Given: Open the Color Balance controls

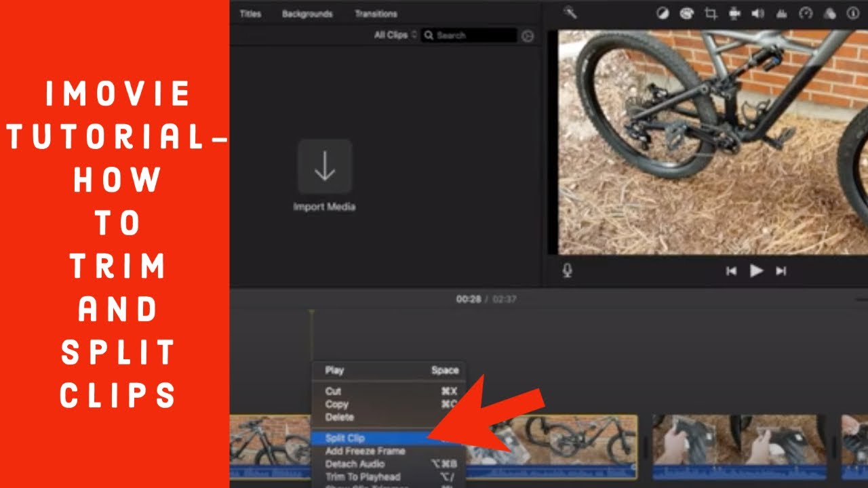Looking at the screenshot, I should tap(661, 13).
